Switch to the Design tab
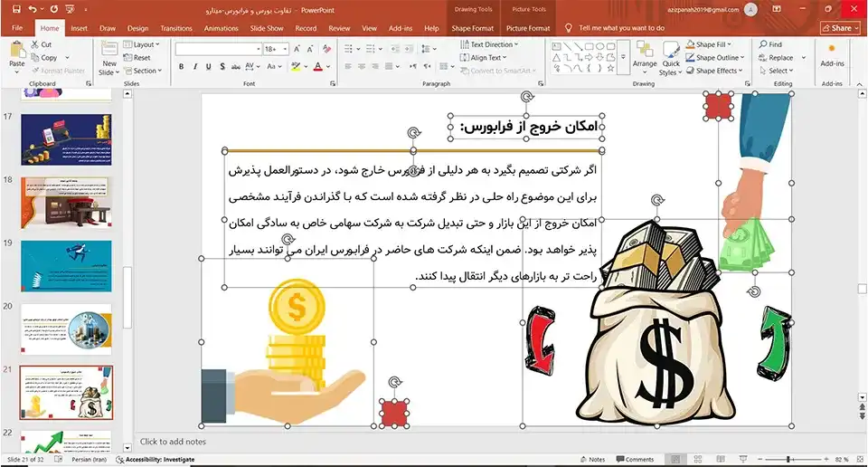This screenshot has width=868, height=467. [137, 28]
